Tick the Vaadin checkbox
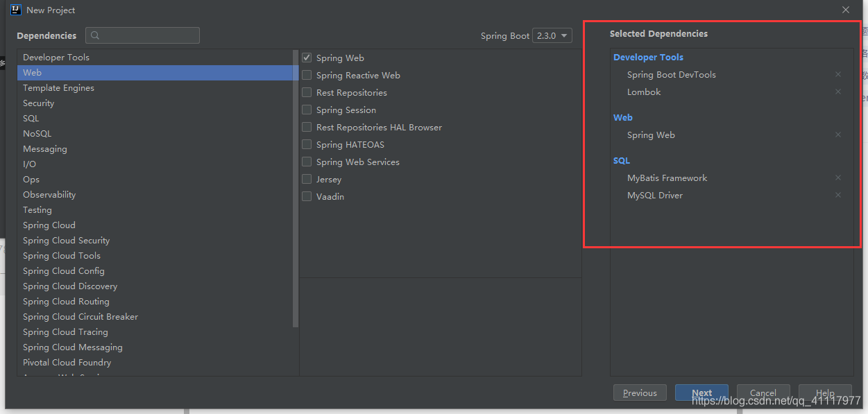This screenshot has height=414, width=868. coord(307,196)
